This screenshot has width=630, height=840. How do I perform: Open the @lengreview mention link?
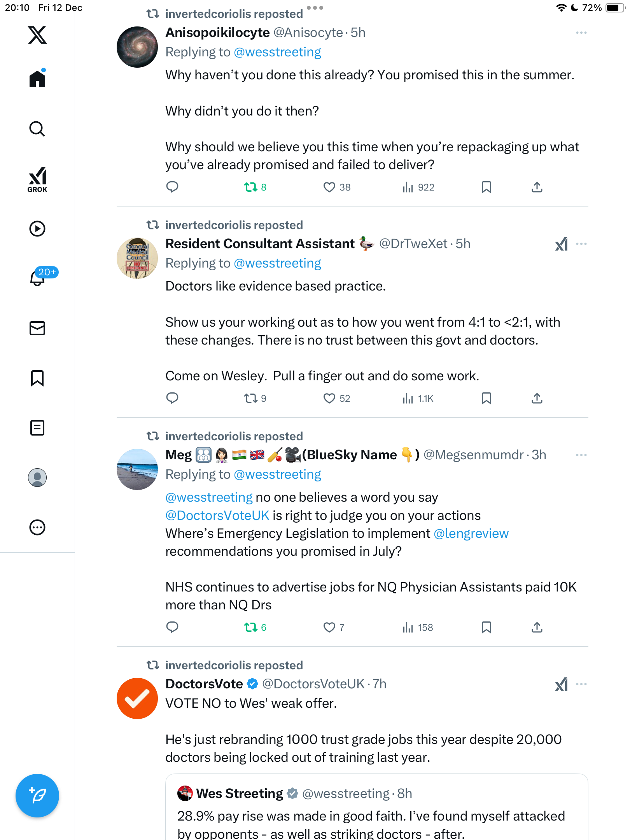pyautogui.click(x=471, y=534)
